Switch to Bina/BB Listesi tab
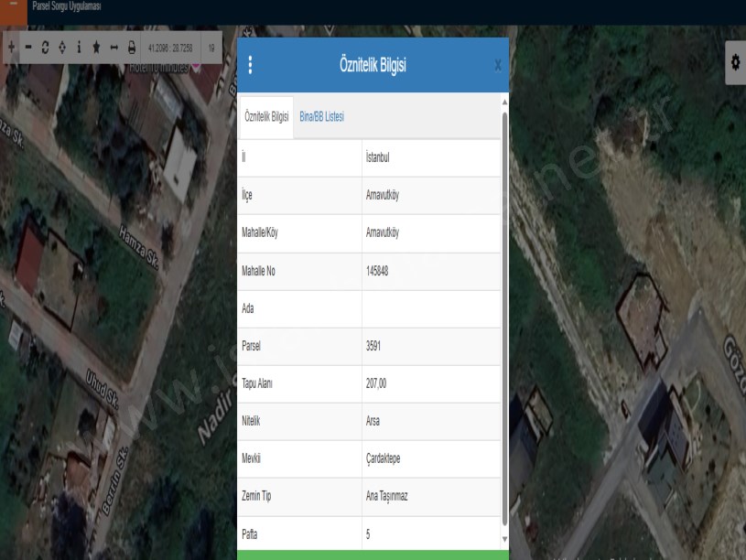The width and height of the screenshot is (746, 560). (321, 117)
